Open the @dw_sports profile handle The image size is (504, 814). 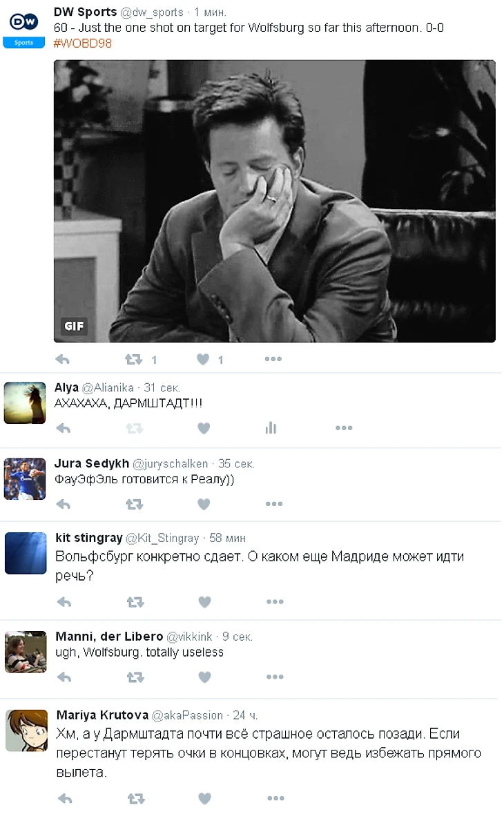click(152, 12)
